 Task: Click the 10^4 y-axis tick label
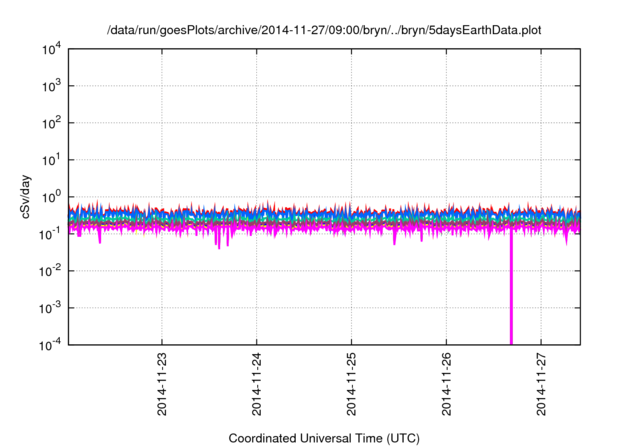click(x=52, y=49)
